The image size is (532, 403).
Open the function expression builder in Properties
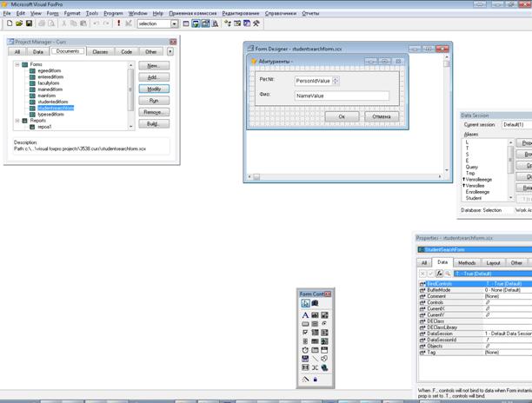click(x=439, y=274)
